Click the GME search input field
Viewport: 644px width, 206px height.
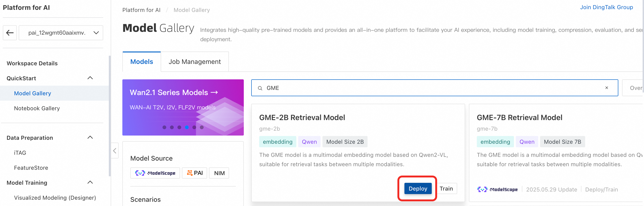tap(425, 88)
